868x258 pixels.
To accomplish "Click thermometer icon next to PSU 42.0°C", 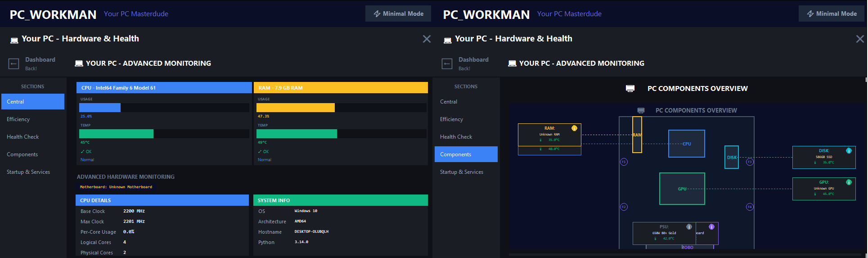I will coord(655,239).
